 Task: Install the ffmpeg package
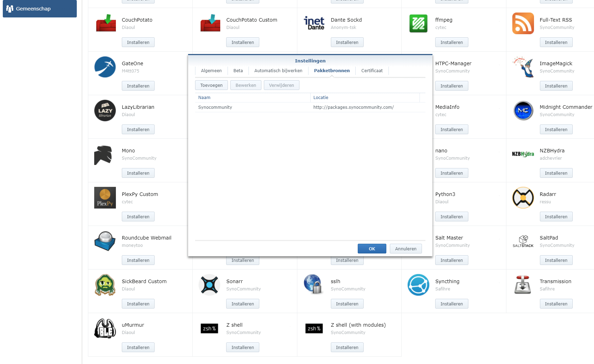click(452, 42)
